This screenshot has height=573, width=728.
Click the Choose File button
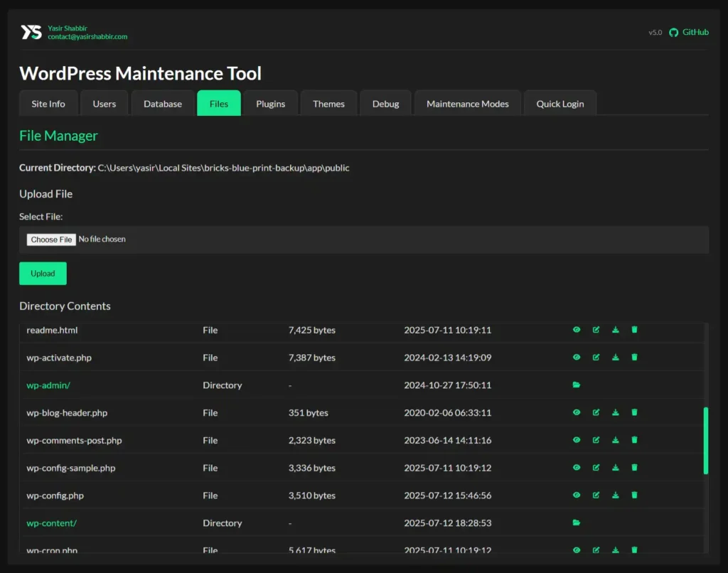point(51,240)
